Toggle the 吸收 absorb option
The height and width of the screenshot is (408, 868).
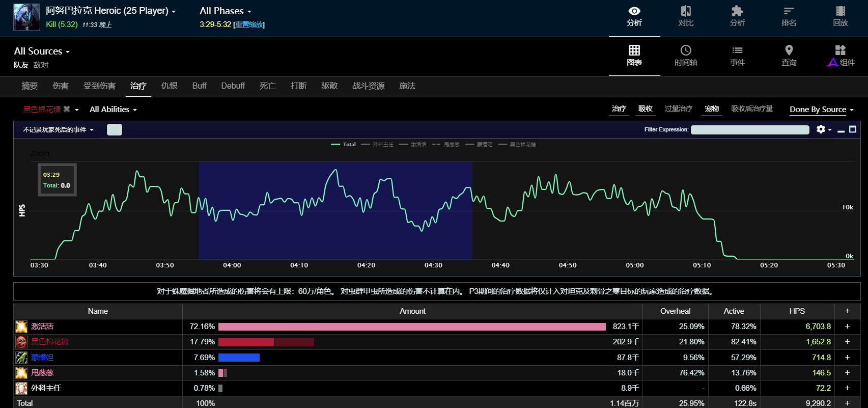(x=646, y=108)
